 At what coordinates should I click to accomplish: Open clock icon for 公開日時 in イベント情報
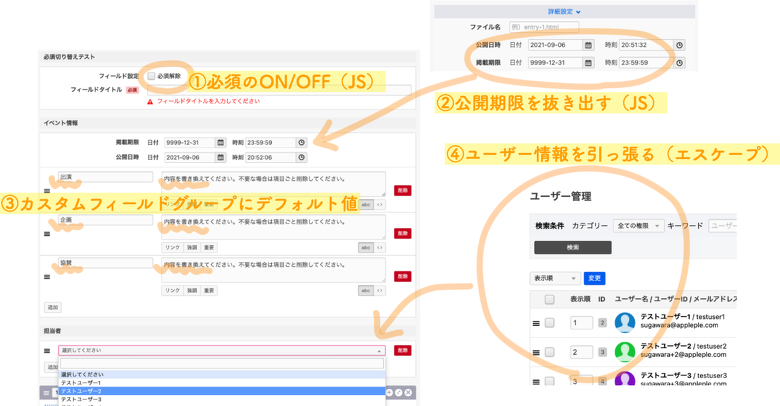click(x=301, y=157)
